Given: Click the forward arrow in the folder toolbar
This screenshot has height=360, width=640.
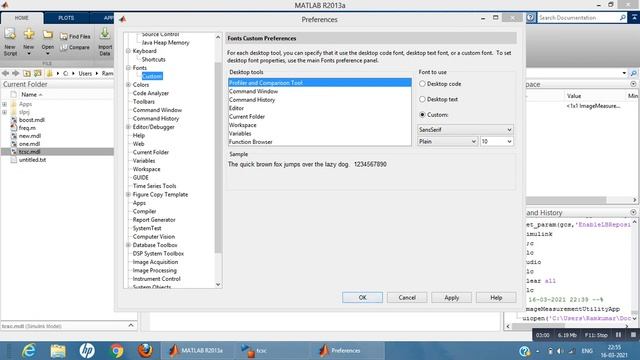Looking at the screenshot, I should pos(16,73).
